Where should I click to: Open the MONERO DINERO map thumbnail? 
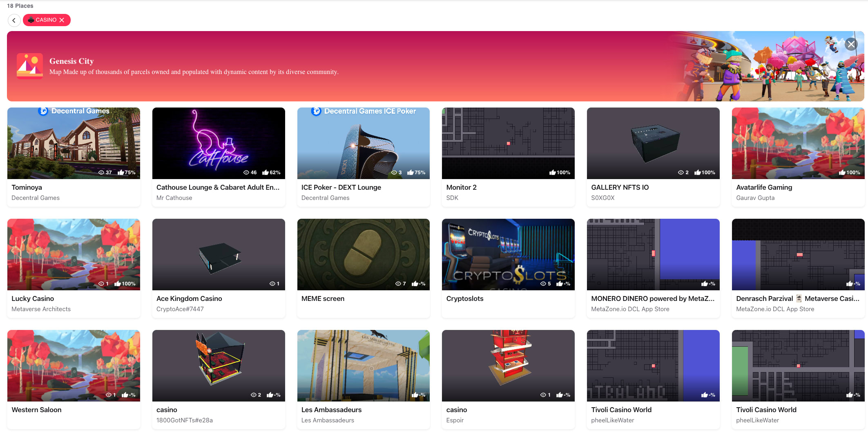(653, 254)
